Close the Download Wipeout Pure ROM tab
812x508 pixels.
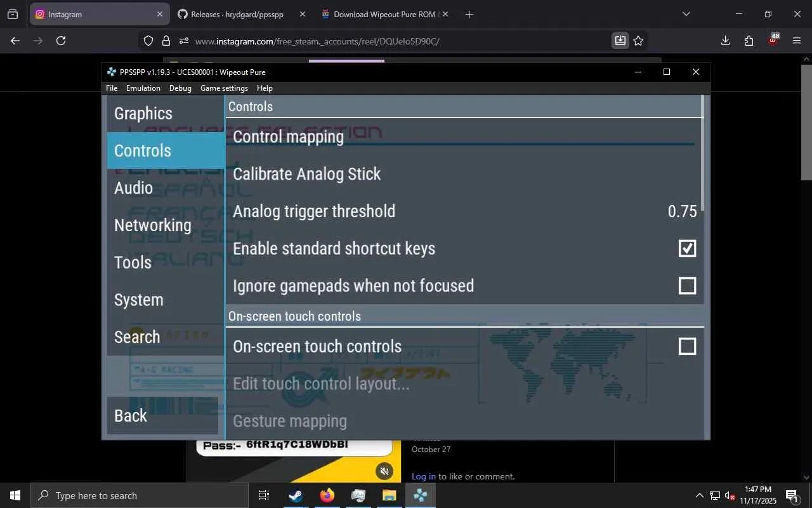point(445,14)
